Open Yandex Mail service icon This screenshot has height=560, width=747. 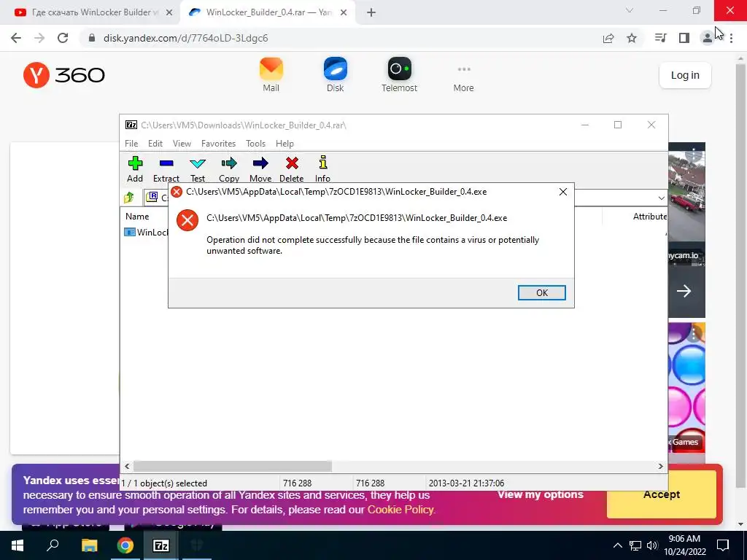pyautogui.click(x=271, y=75)
